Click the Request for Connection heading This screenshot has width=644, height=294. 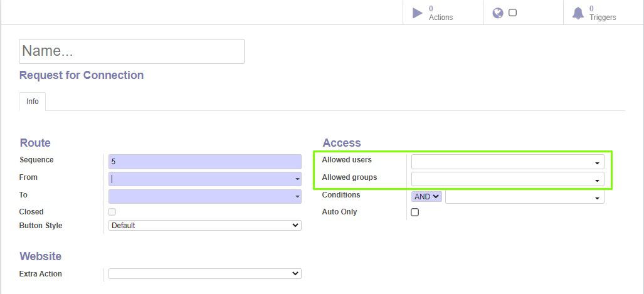pos(82,75)
